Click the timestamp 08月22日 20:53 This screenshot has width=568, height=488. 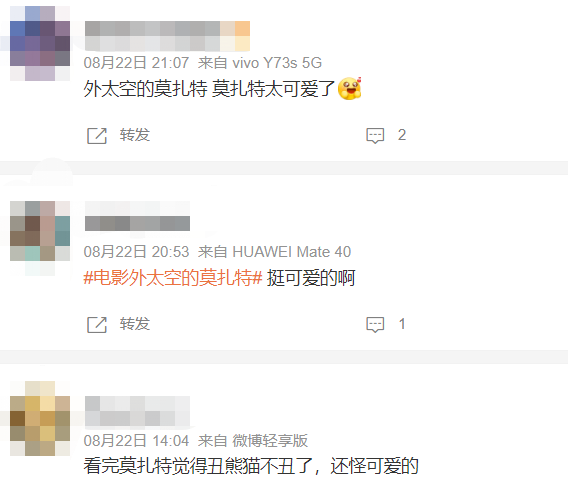(136, 252)
